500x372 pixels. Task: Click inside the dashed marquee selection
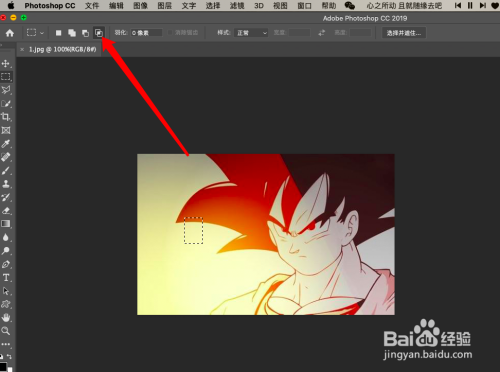193,230
